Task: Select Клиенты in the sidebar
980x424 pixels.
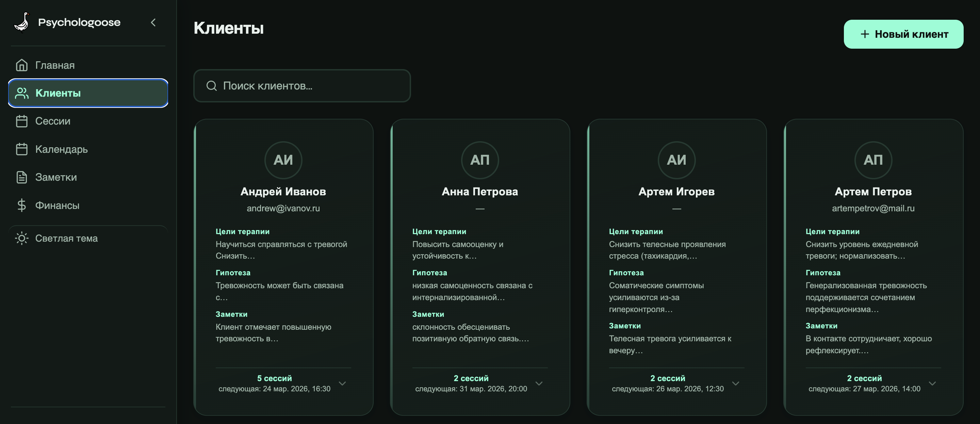Action: (x=88, y=93)
